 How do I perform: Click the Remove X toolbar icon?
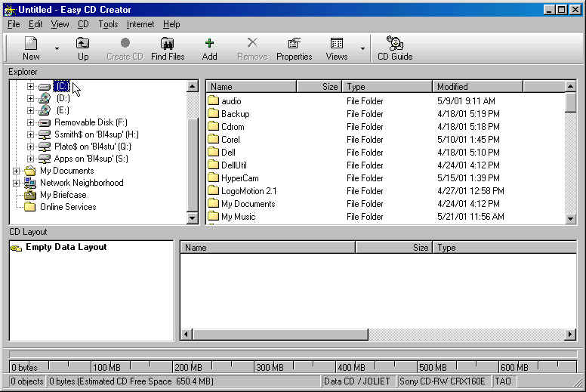252,48
